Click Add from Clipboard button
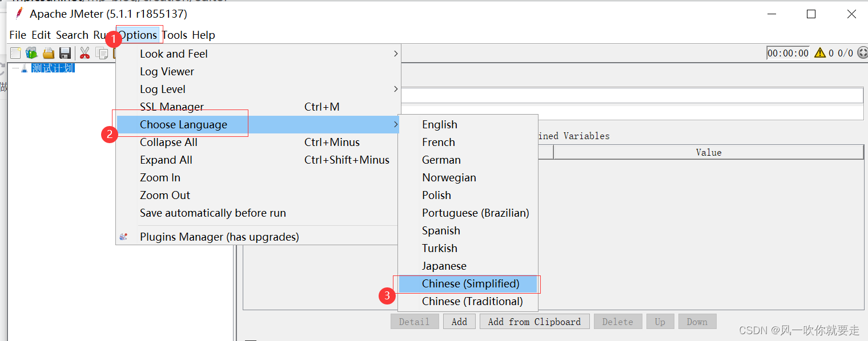 534,322
